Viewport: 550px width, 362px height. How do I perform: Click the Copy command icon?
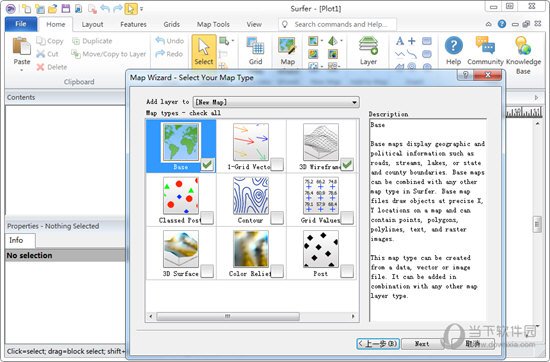click(40, 41)
